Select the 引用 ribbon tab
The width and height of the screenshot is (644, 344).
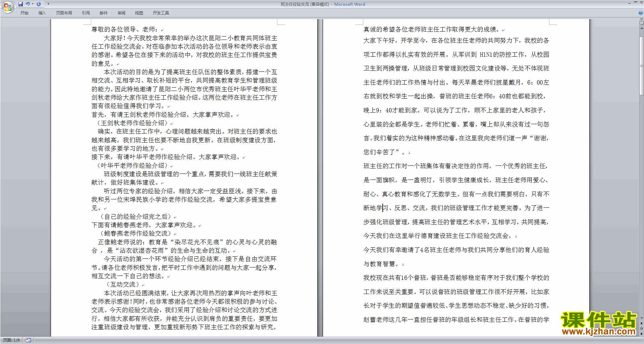point(86,13)
